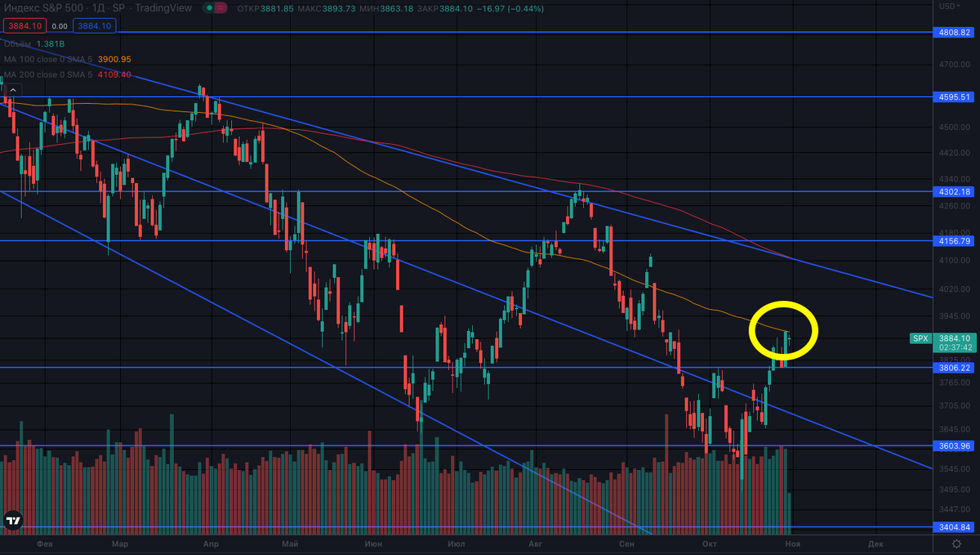This screenshot has width=980, height=555.
Task: Select the MA 200 close 0 SMA 5 legend
Action: 48,74
